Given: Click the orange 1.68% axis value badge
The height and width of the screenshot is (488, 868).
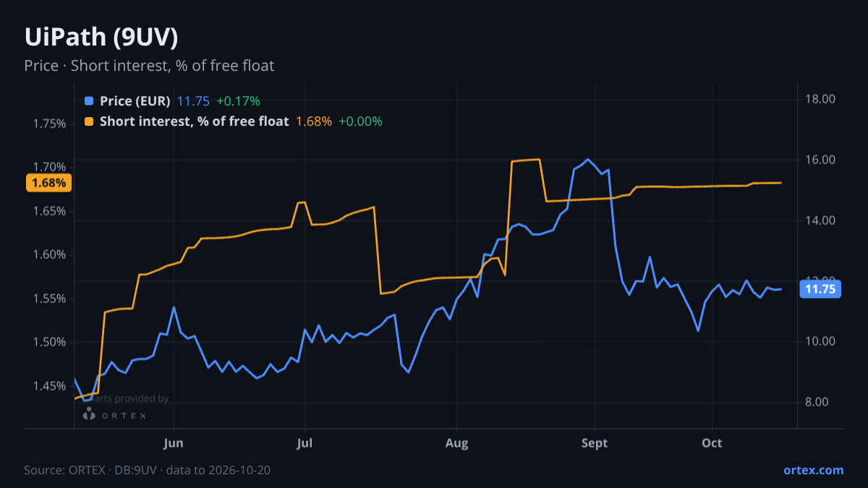Looking at the screenshot, I should 48,183.
